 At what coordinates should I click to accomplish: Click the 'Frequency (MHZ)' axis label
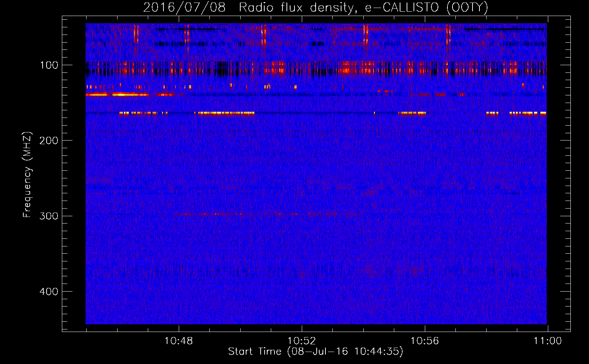click(27, 175)
